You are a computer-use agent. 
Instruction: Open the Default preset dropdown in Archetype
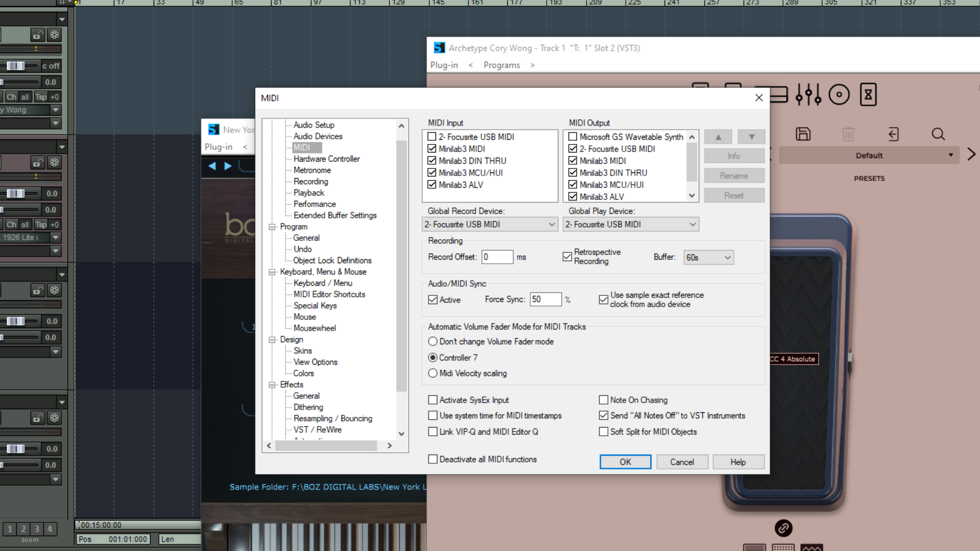click(x=869, y=155)
